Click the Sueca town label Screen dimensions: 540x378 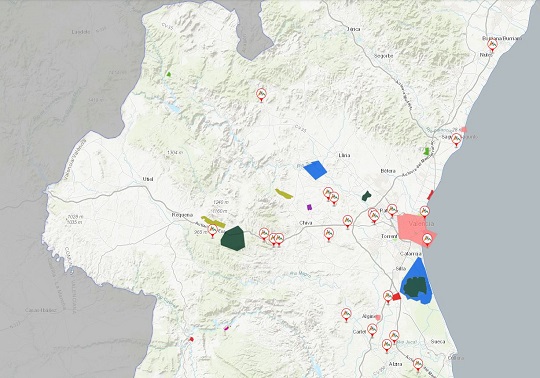[x=438, y=342]
